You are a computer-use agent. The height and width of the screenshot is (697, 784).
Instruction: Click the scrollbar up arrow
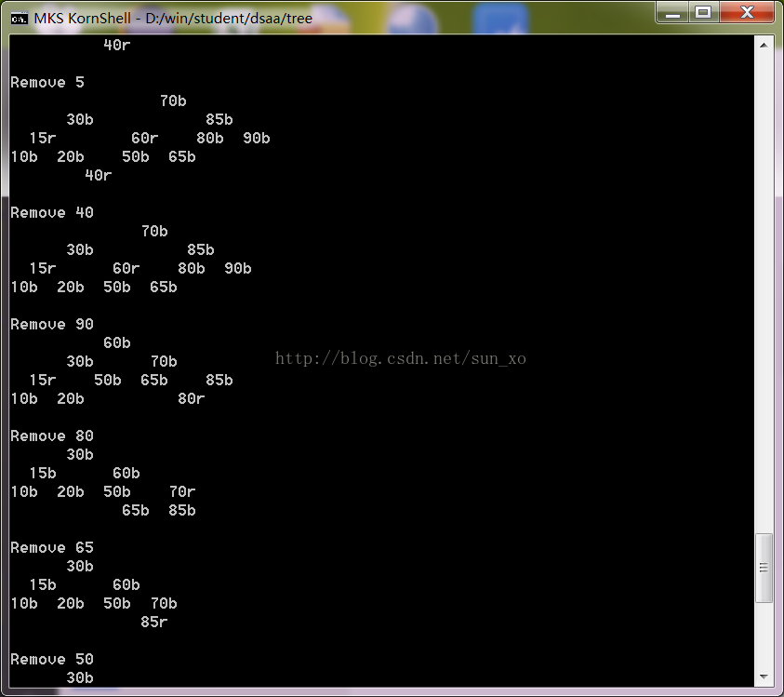[x=764, y=45]
